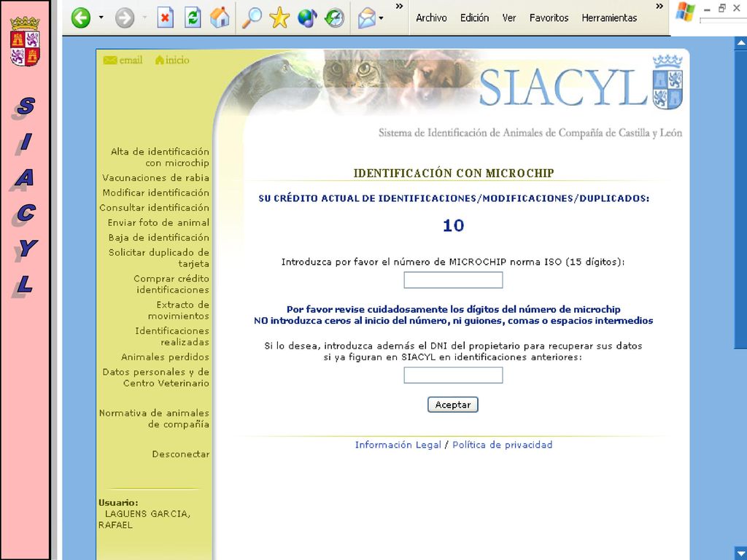Click the SIACYL coat of arms logo
747x560 pixels.
coord(668,82)
